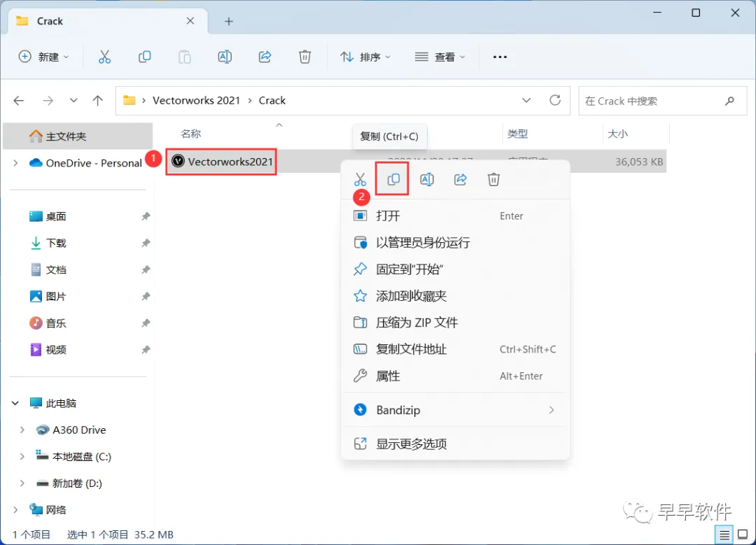Click the Copy icon in the context menu
The height and width of the screenshot is (545, 756).
click(393, 180)
